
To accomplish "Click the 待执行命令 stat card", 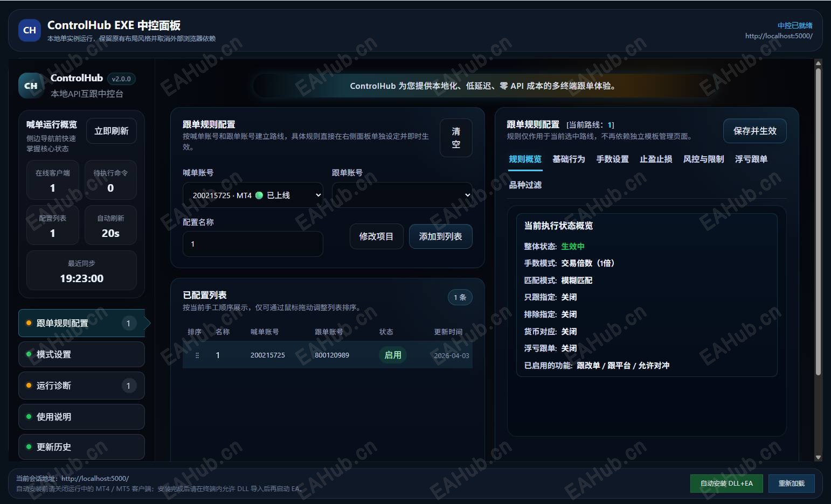I will click(x=110, y=180).
